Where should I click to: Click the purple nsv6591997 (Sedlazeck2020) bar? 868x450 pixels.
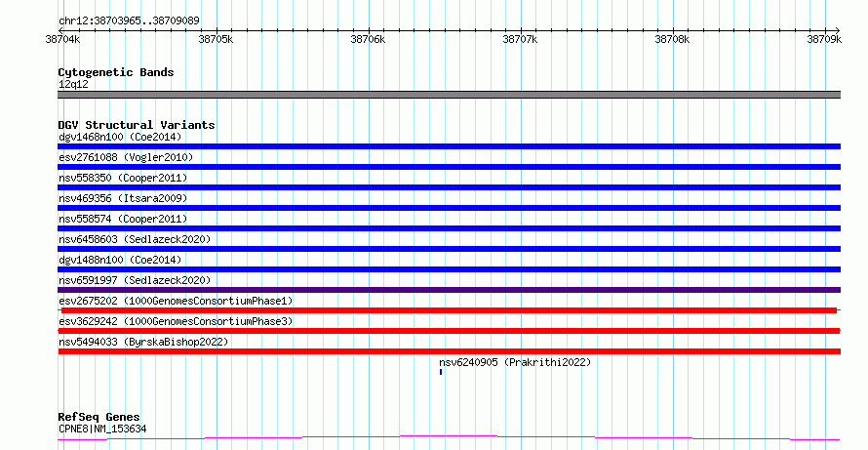click(x=449, y=290)
